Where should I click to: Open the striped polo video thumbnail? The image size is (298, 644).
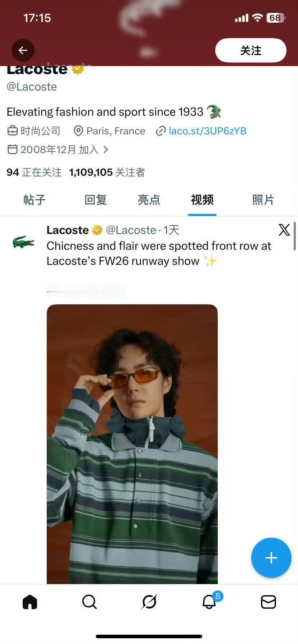point(132,444)
